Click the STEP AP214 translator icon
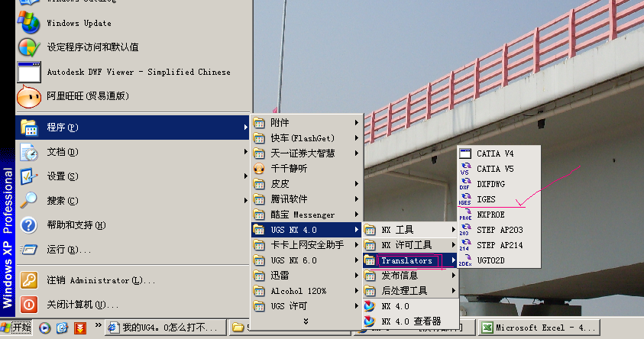 pyautogui.click(x=465, y=245)
